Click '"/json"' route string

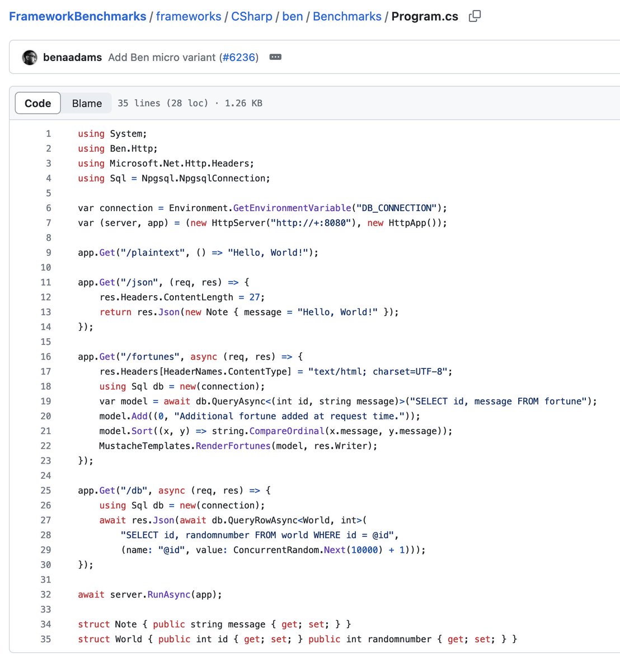(139, 282)
